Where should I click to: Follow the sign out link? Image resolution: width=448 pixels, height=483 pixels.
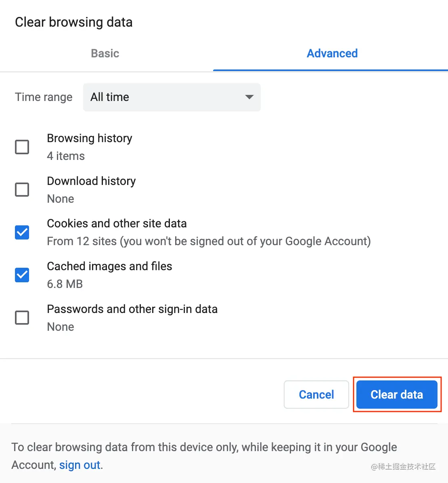[x=80, y=465]
